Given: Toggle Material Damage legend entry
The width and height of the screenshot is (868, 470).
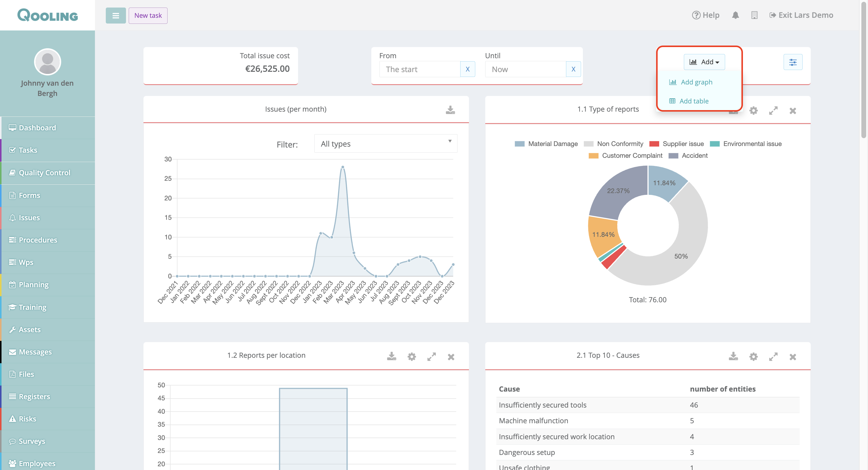Looking at the screenshot, I should 553,144.
